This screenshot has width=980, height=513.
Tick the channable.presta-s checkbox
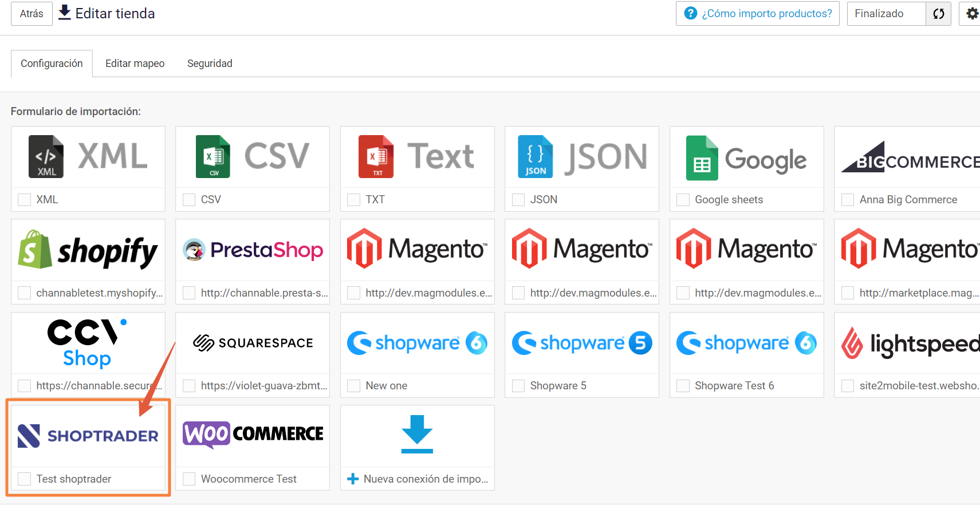click(189, 293)
